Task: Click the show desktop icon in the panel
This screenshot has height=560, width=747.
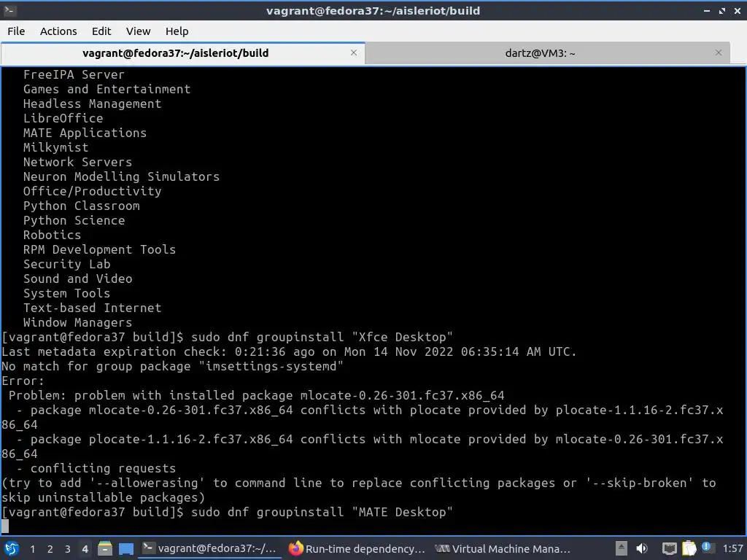Action: point(126,548)
